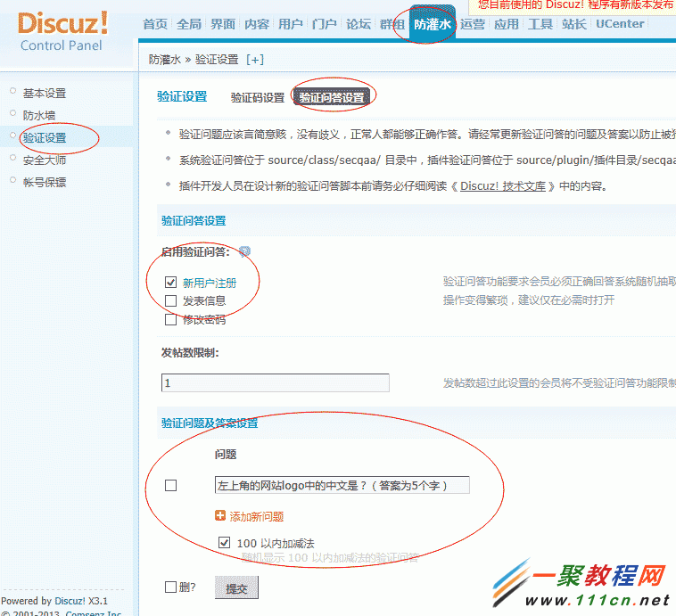The image size is (676, 616).
Task: Enable the 发表信息 checkbox
Action: 171,301
